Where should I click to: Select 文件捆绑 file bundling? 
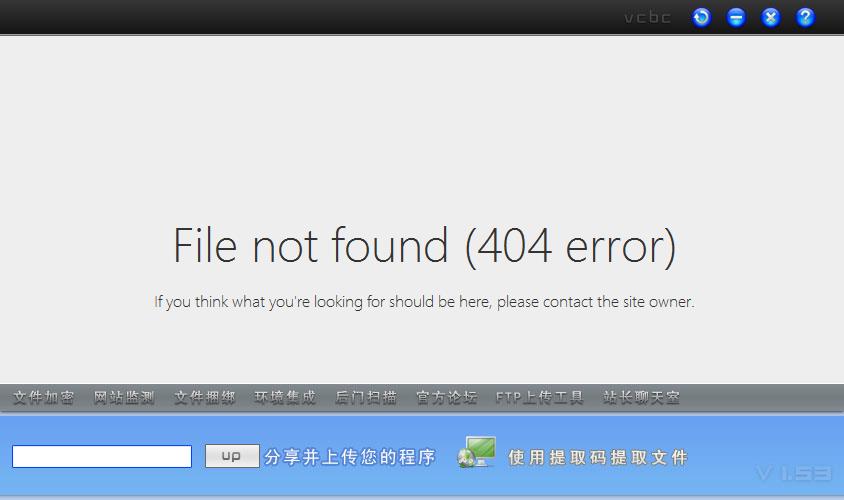tap(205, 398)
